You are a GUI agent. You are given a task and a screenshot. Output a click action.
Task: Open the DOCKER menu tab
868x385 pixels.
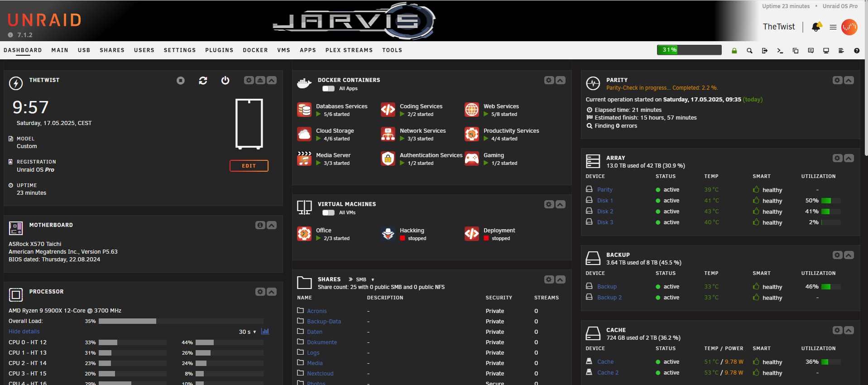click(255, 50)
